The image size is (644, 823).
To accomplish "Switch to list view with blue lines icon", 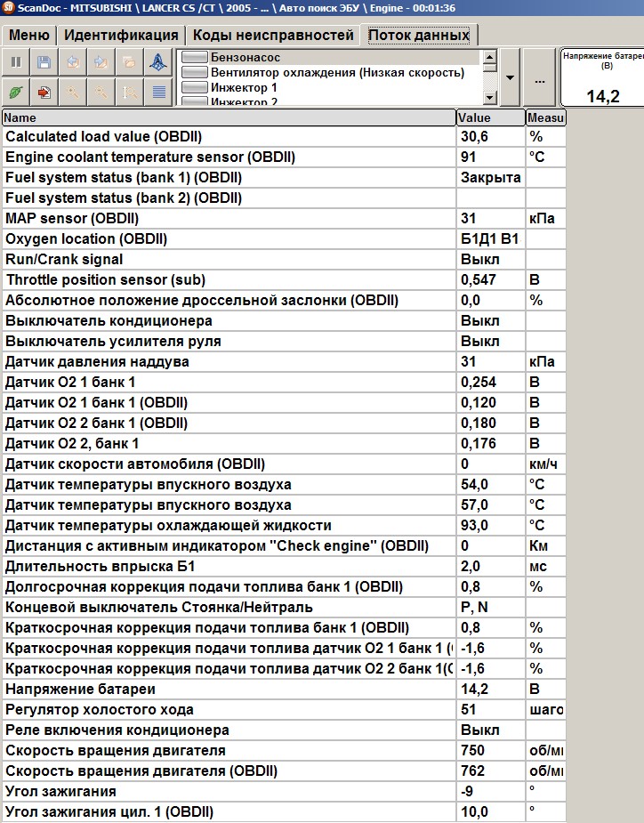I will (x=158, y=92).
